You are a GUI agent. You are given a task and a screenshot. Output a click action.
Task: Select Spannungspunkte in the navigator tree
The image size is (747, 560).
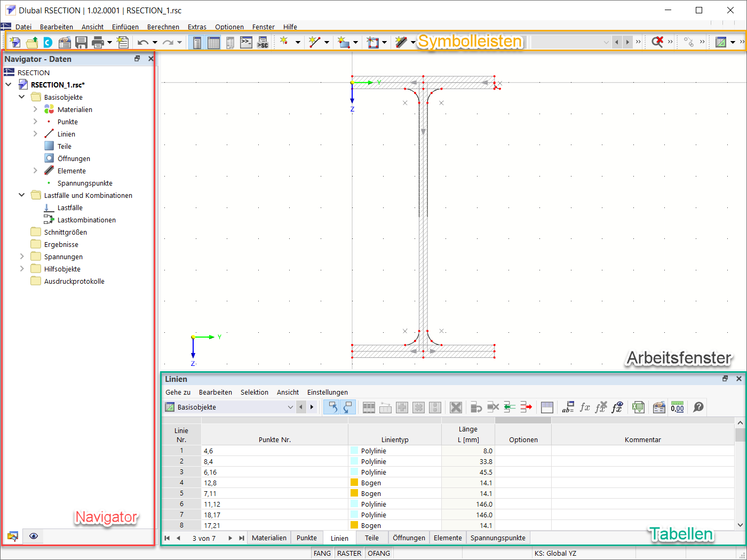click(85, 183)
